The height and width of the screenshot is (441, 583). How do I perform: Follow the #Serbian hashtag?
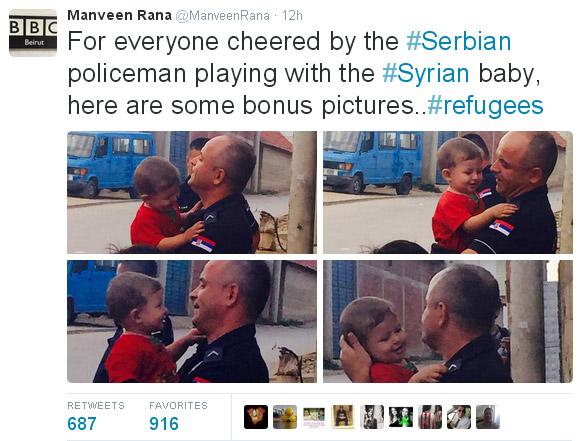point(458,41)
